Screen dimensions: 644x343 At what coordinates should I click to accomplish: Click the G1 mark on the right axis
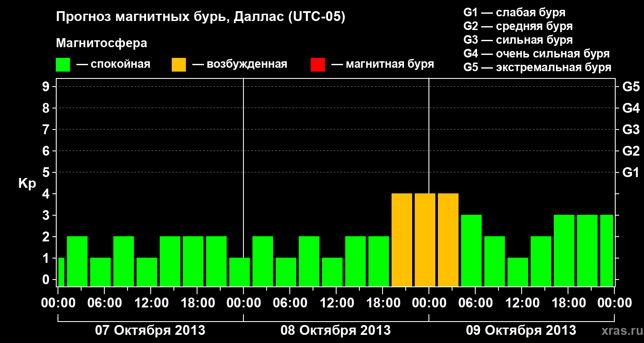[x=631, y=172]
